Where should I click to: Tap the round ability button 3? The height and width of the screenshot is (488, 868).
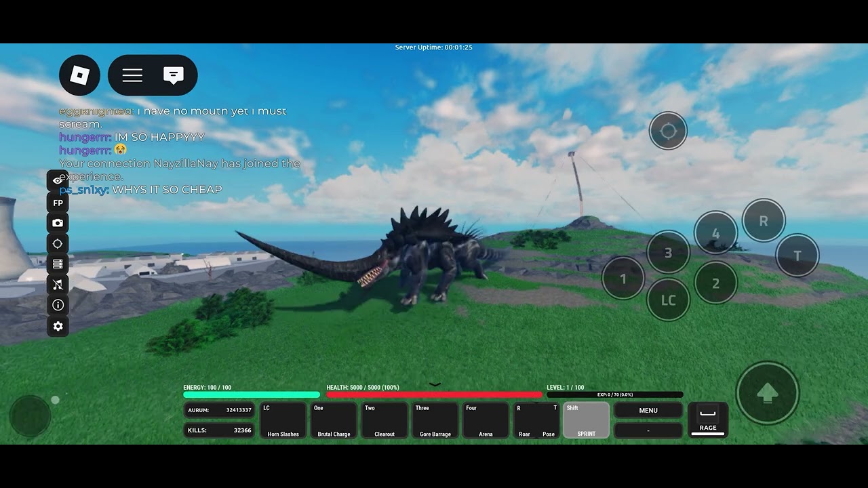click(668, 252)
